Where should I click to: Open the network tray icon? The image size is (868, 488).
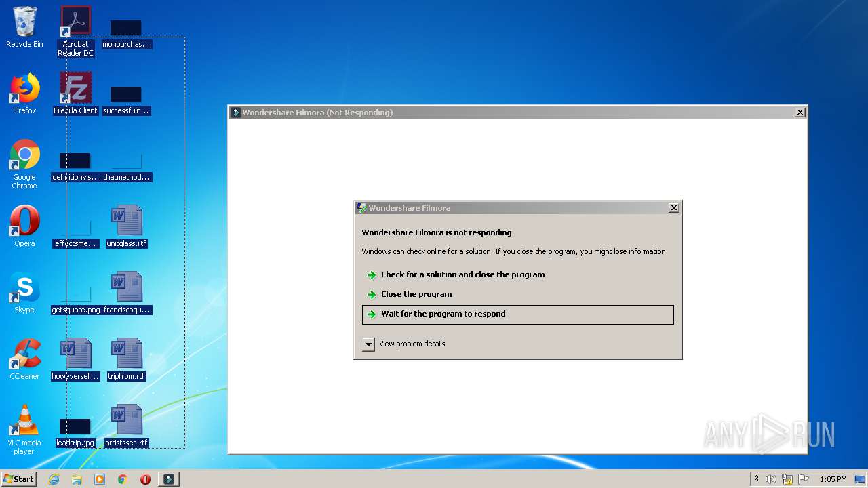pos(787,479)
